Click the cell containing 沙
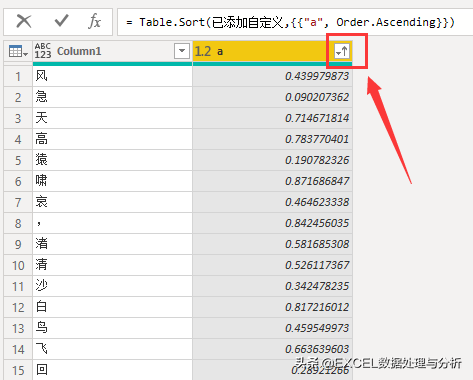 click(112, 286)
